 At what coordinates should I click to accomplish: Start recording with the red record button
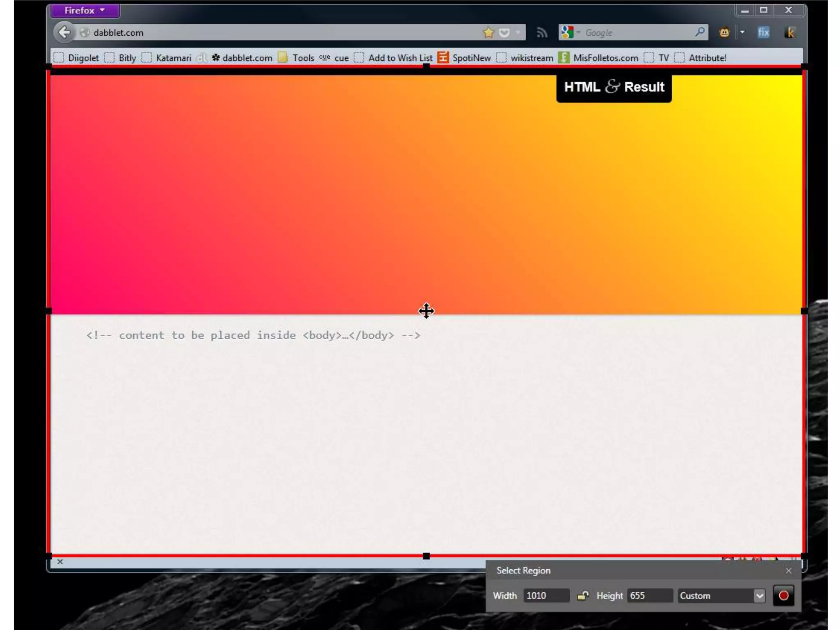pos(783,596)
